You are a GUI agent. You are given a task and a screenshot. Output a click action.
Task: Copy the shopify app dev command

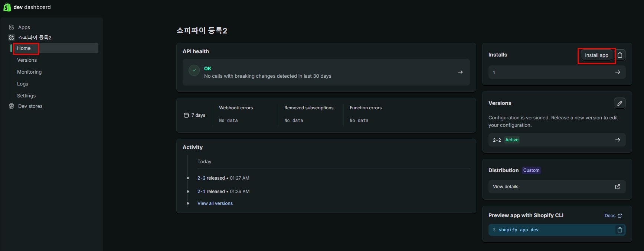tap(620, 230)
